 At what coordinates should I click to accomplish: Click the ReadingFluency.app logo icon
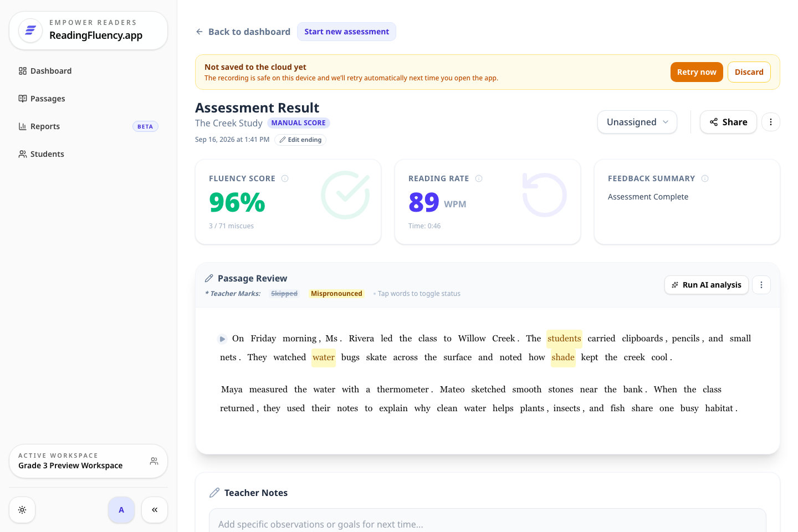(x=30, y=30)
